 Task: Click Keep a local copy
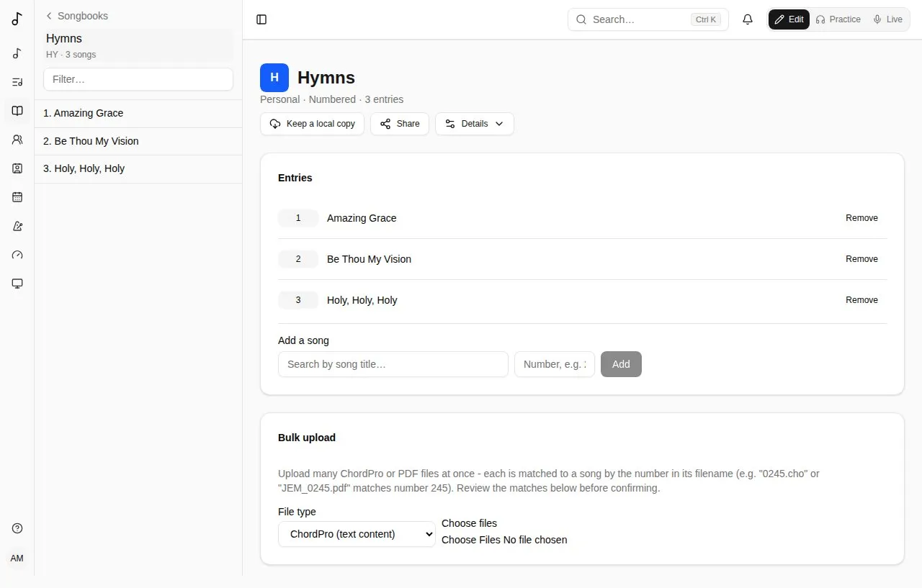[313, 124]
